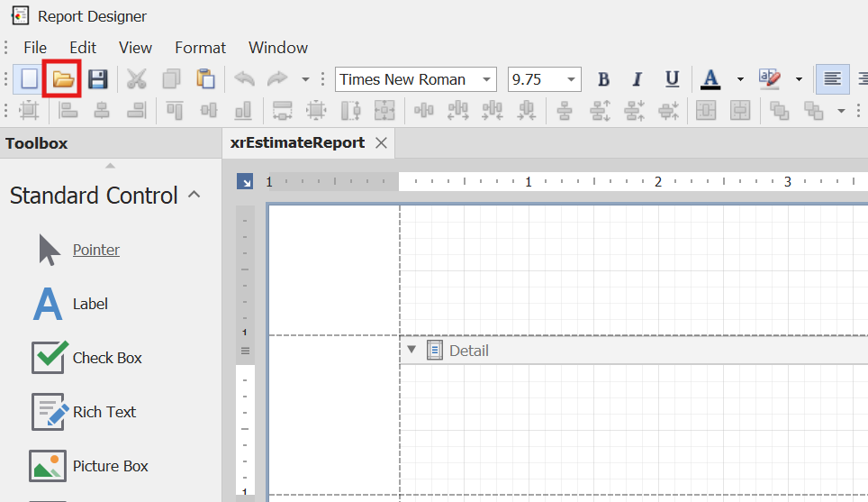Align Bottoms of selected controls
Viewport: 868px width, 502px height.
243,110
